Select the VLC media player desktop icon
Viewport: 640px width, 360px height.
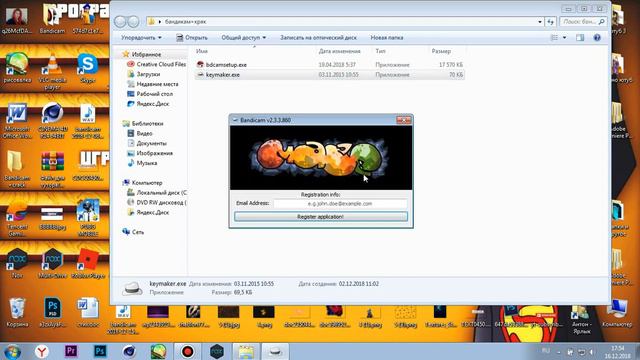(52, 71)
